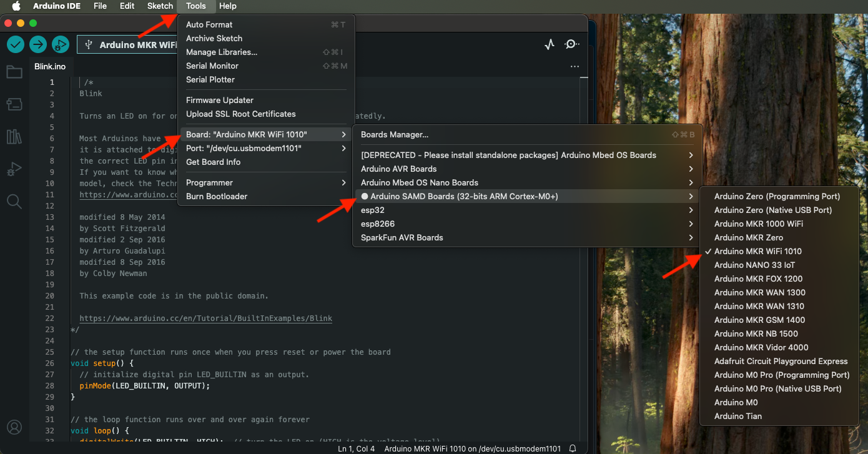868x454 pixels.
Task: Select Arduino Tian board
Action: [x=779, y=416]
